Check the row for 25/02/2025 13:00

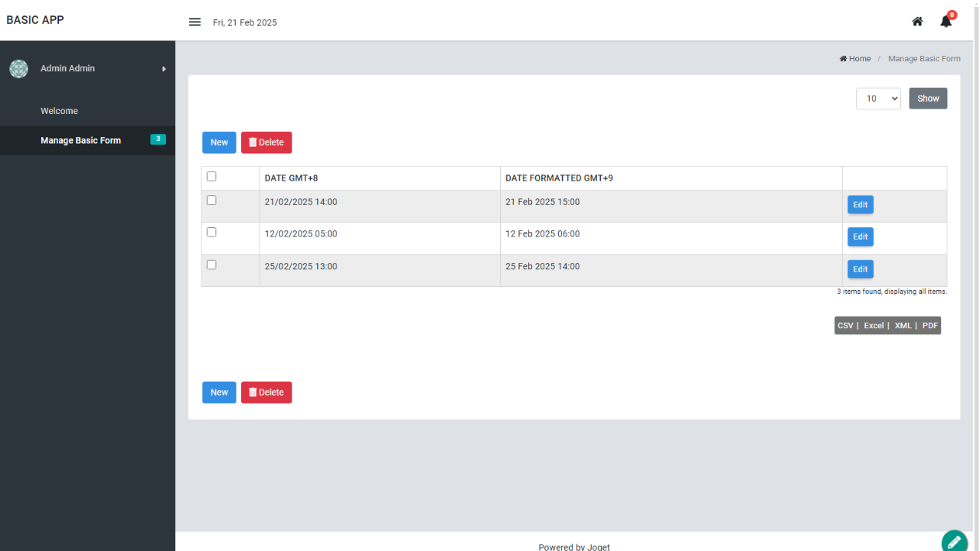point(211,265)
